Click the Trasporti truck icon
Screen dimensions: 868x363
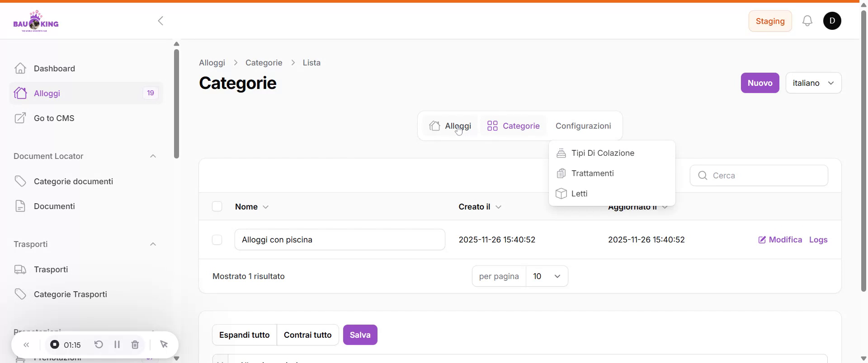click(20, 269)
